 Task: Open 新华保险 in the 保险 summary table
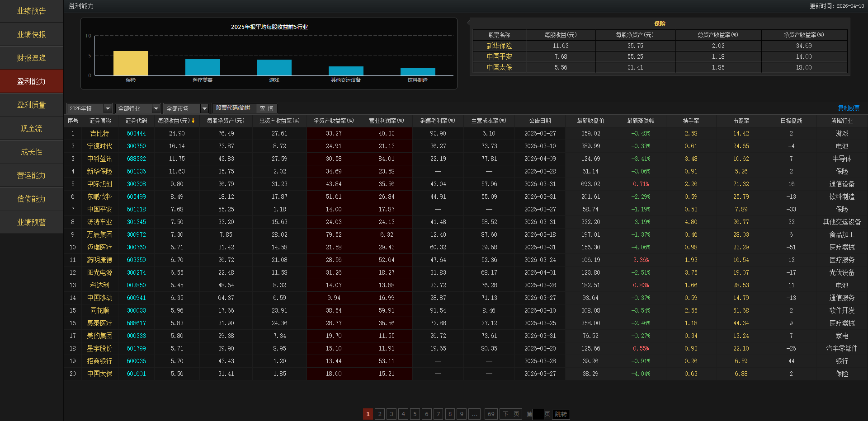point(499,46)
